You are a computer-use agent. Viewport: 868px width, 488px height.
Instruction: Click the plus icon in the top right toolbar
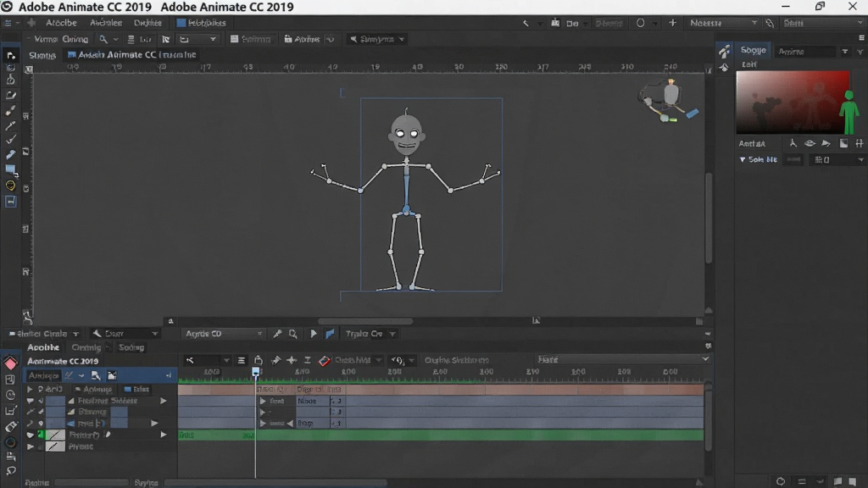[x=672, y=23]
